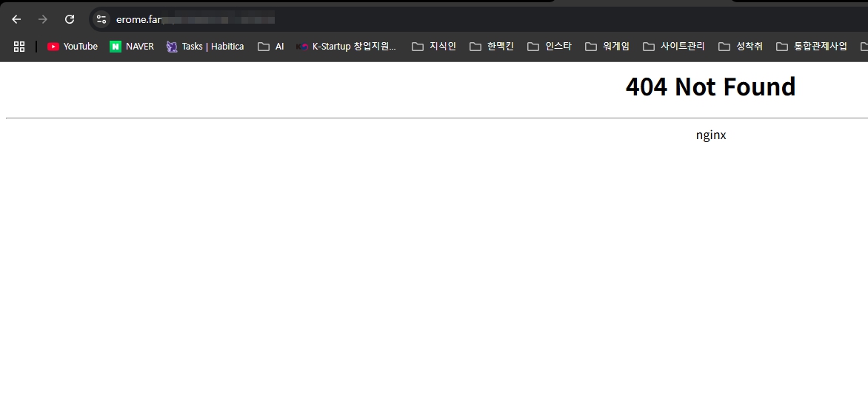This screenshot has height=398, width=868.
Task: Click the address bar URL field
Action: click(479, 19)
